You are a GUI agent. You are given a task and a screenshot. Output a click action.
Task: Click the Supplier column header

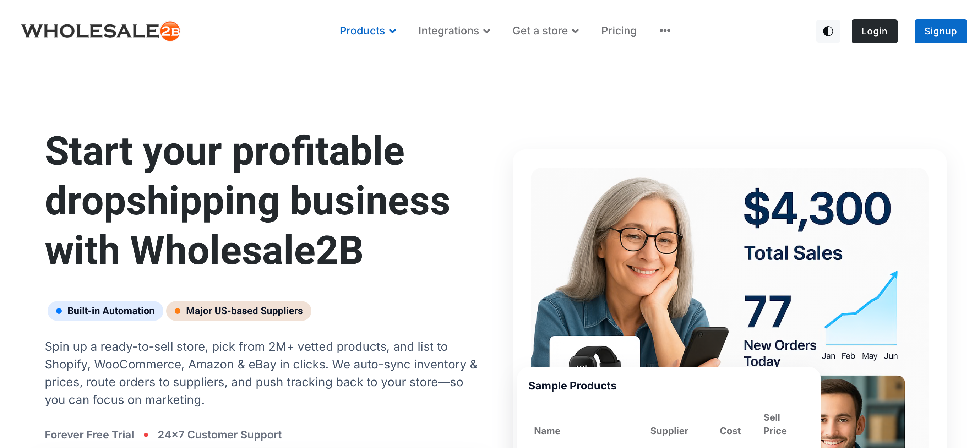tap(669, 431)
